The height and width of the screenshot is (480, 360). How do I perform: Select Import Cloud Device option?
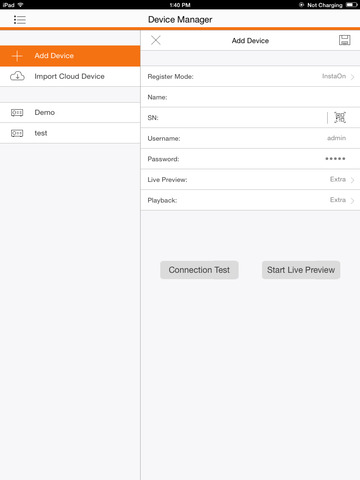[x=70, y=77]
